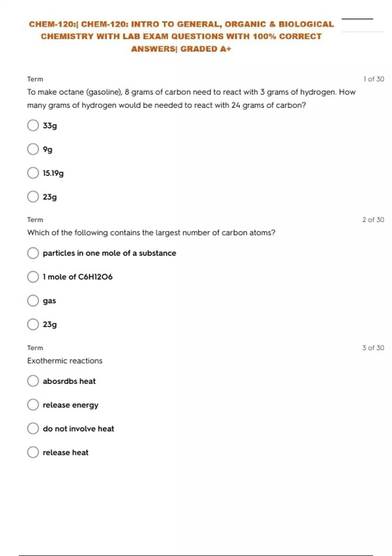
Task: Click the CHEM-120 exam title heading
Action: tap(181, 36)
